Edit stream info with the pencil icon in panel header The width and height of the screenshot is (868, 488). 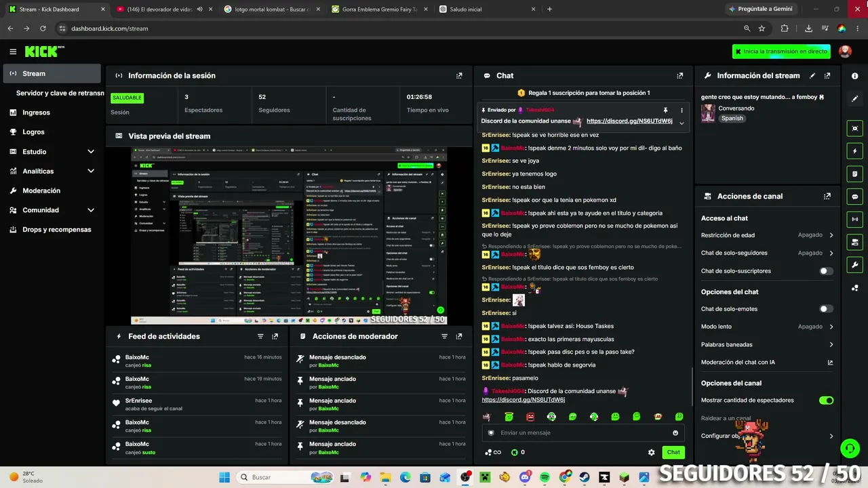coord(812,76)
